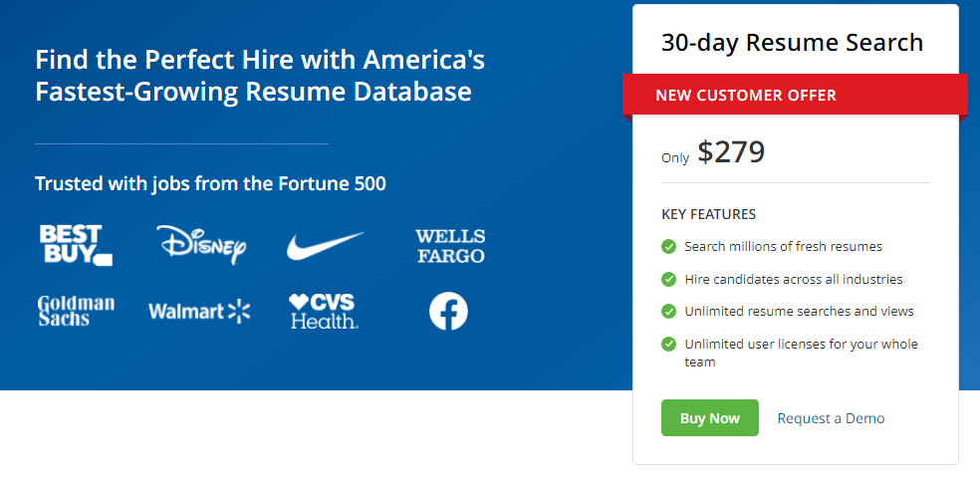Click the Goldman Sachs logo
The height and width of the screenshot is (482, 980).
coord(76,311)
